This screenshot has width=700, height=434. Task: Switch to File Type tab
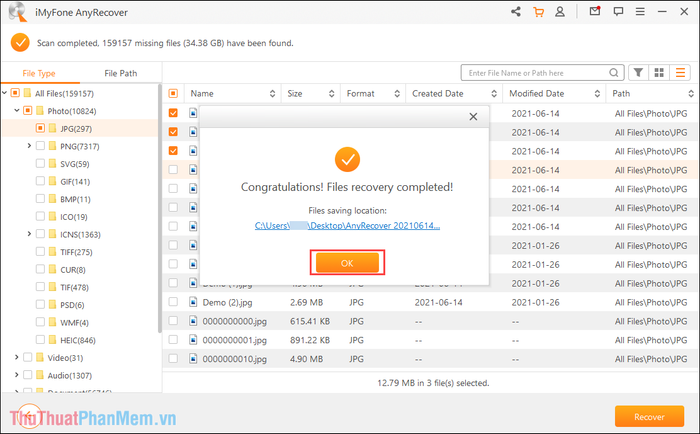[39, 73]
